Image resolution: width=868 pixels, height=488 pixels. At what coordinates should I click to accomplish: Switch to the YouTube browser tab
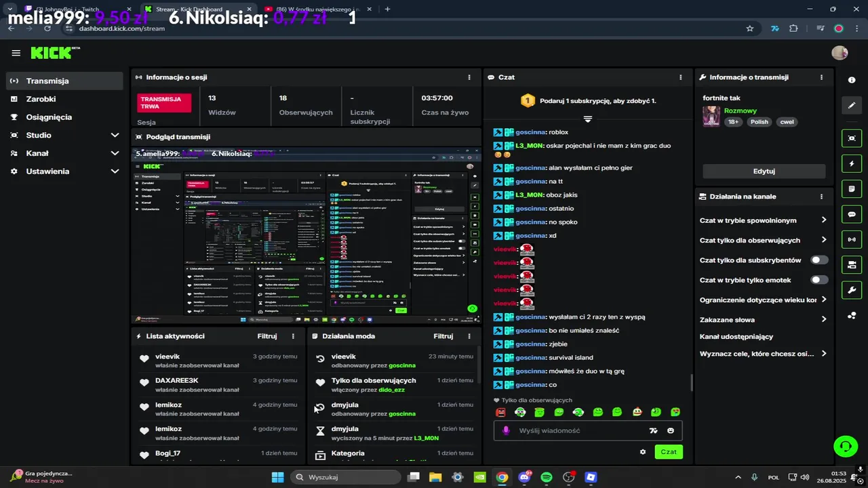[x=317, y=9]
